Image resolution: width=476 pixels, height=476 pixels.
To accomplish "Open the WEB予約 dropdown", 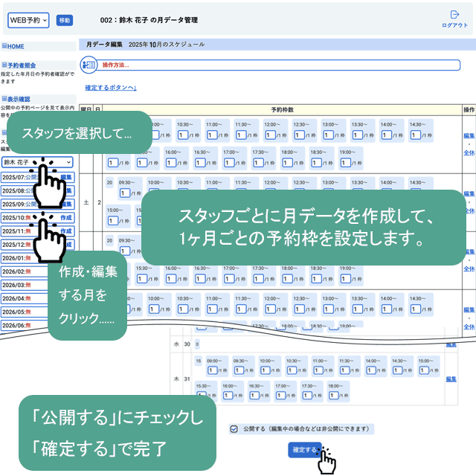I will [28, 20].
